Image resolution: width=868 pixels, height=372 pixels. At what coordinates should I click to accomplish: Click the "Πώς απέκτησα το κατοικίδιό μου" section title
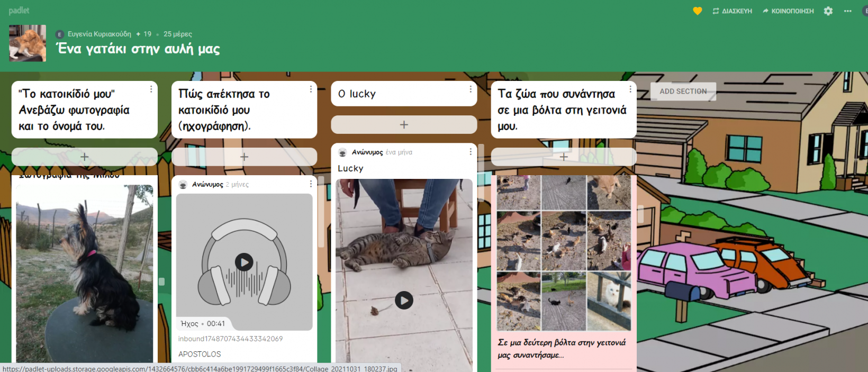point(224,110)
